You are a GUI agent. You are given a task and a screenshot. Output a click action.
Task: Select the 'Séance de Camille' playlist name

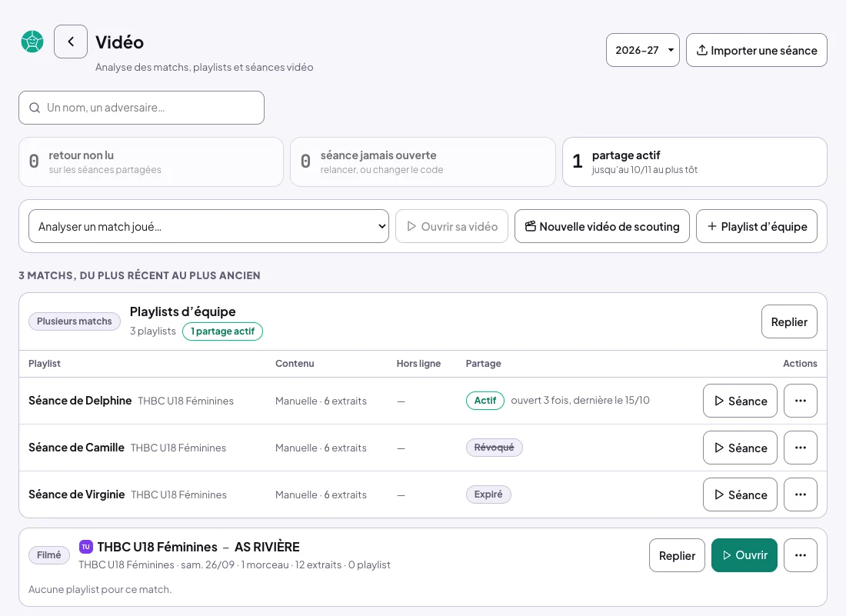click(x=77, y=448)
